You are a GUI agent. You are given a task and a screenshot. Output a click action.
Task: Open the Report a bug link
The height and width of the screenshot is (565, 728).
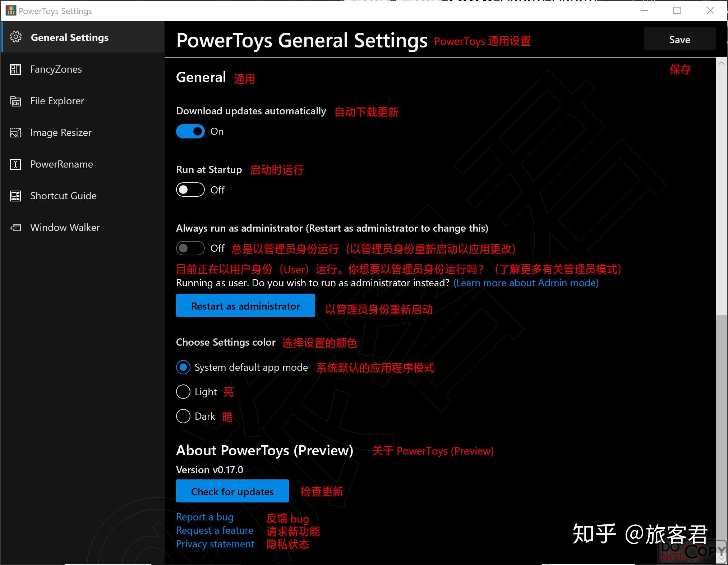pos(204,517)
